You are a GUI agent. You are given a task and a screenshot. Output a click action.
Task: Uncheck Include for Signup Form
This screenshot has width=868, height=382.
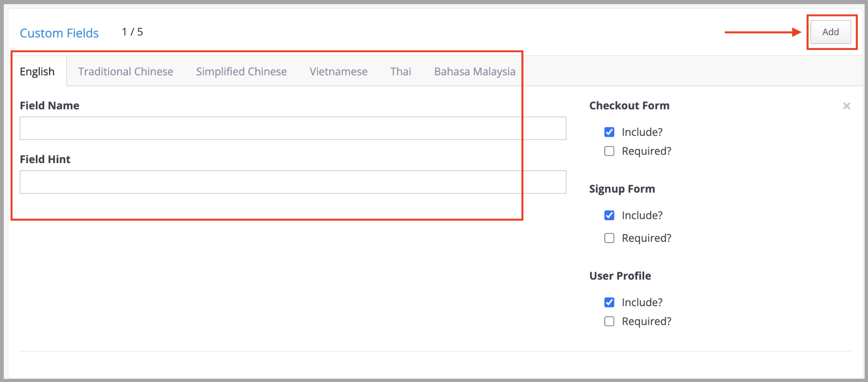(609, 216)
